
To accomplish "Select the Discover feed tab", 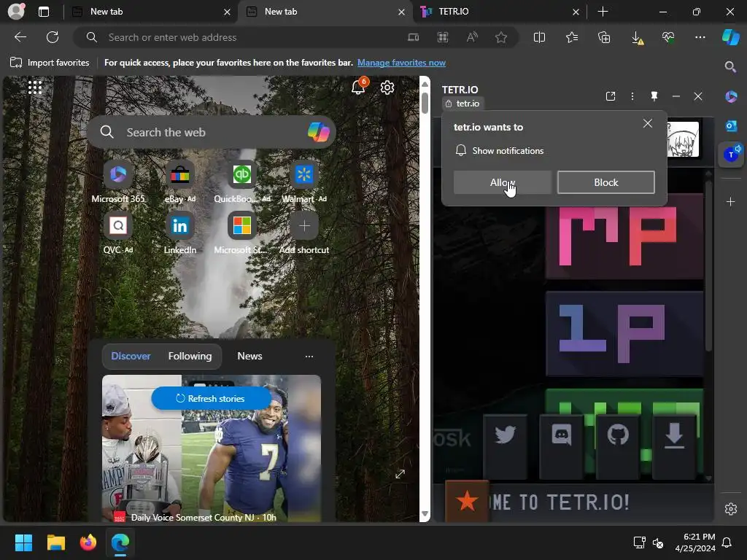I will pos(131,356).
